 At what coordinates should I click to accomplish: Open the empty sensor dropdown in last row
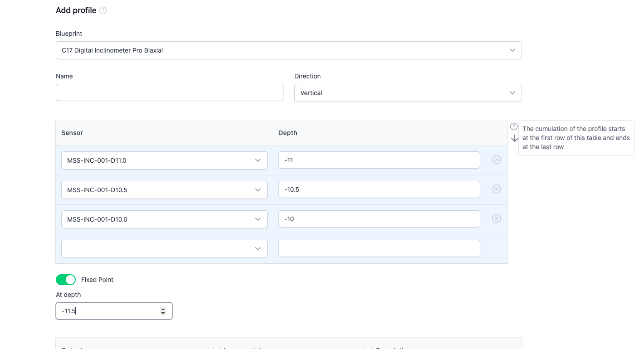click(164, 249)
